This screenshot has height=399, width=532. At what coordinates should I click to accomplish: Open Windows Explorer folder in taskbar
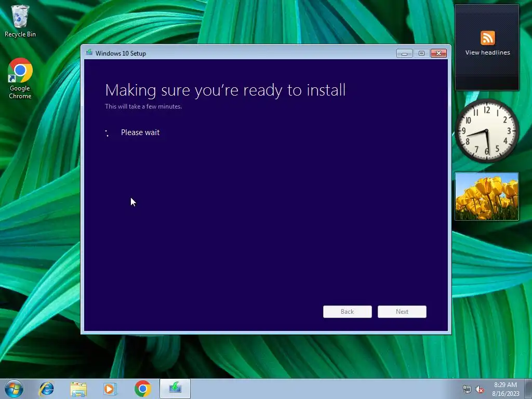coord(78,389)
